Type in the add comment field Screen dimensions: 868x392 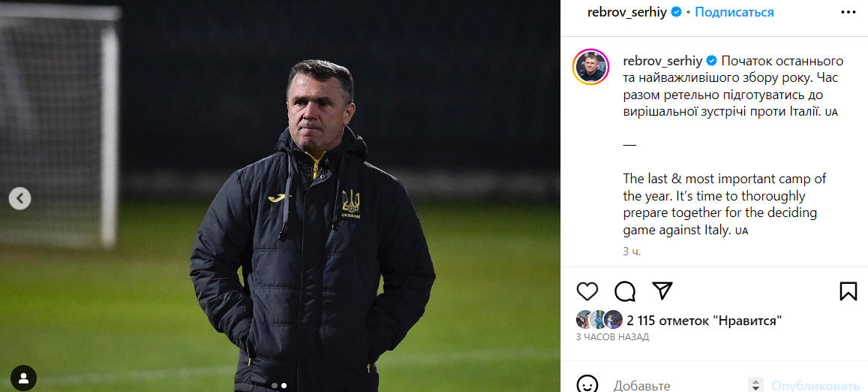click(668, 385)
